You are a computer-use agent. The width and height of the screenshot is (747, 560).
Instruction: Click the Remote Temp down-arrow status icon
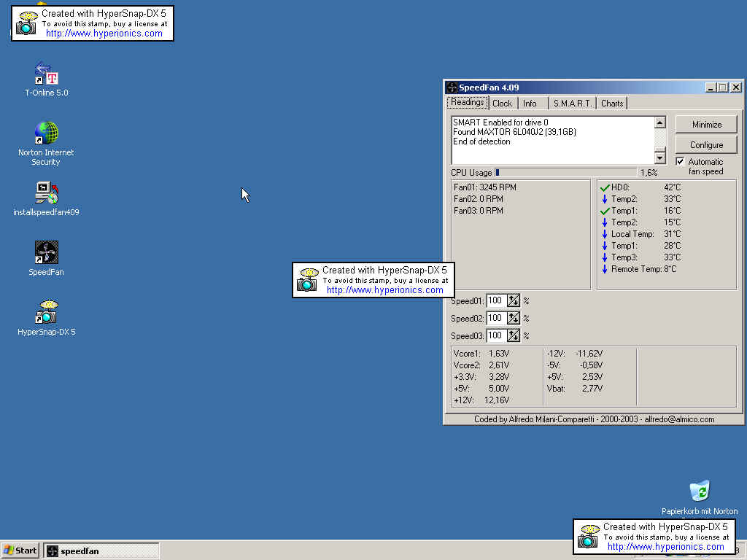point(605,269)
